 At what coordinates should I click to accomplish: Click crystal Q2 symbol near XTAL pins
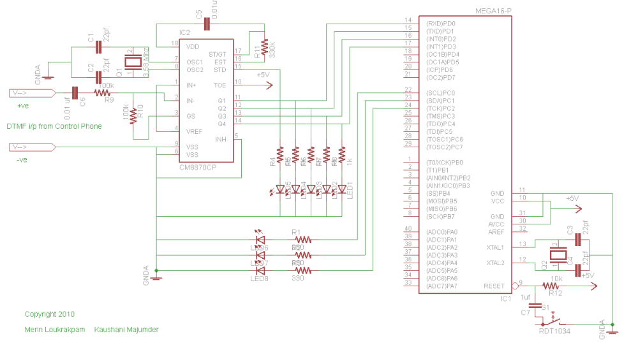pyautogui.click(x=558, y=255)
